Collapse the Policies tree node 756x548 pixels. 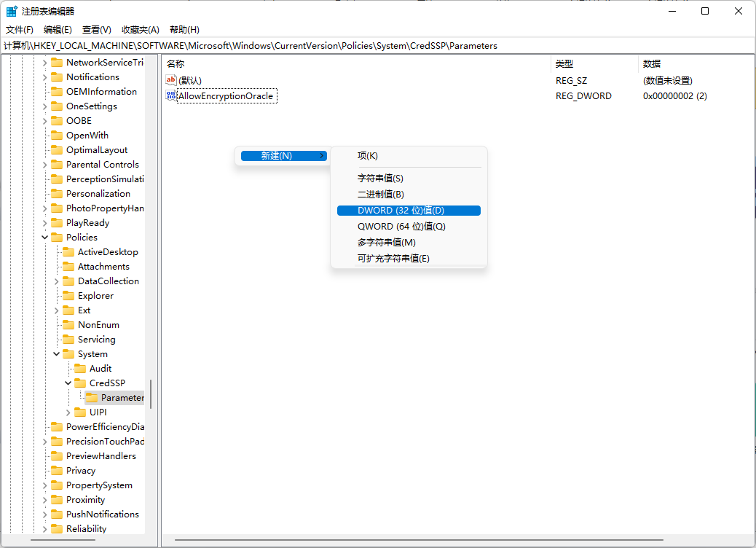point(44,238)
